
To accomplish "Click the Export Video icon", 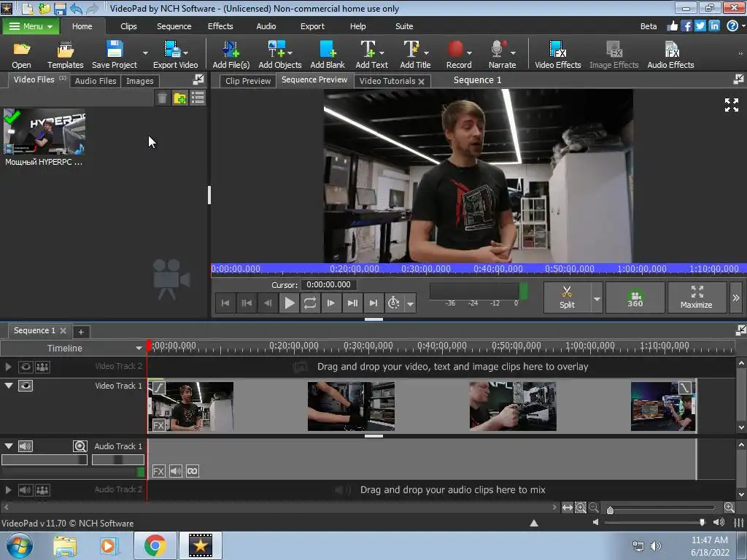I will coord(175,55).
